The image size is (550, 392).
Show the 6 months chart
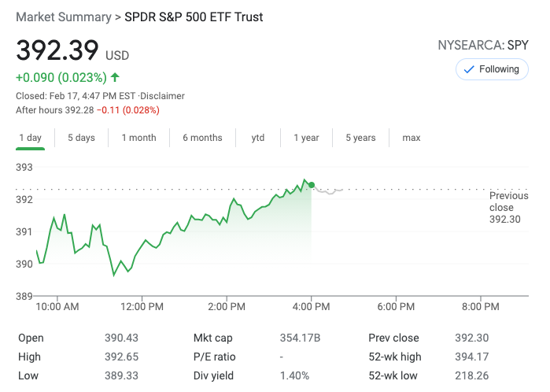click(202, 138)
